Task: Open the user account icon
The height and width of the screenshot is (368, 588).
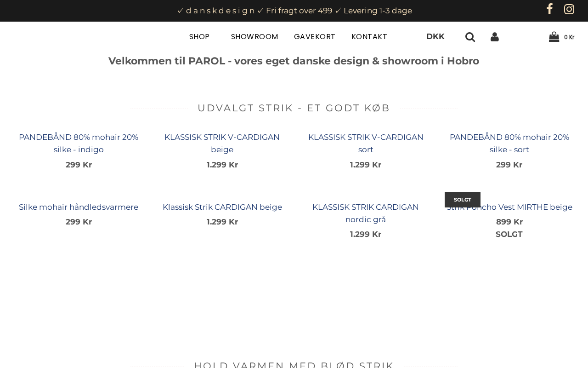Action: (x=495, y=37)
